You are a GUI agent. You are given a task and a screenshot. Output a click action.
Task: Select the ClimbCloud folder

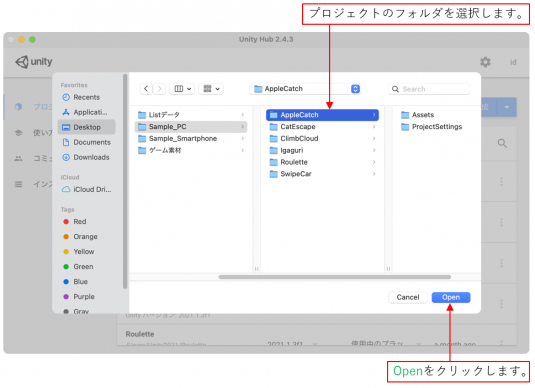point(322,139)
